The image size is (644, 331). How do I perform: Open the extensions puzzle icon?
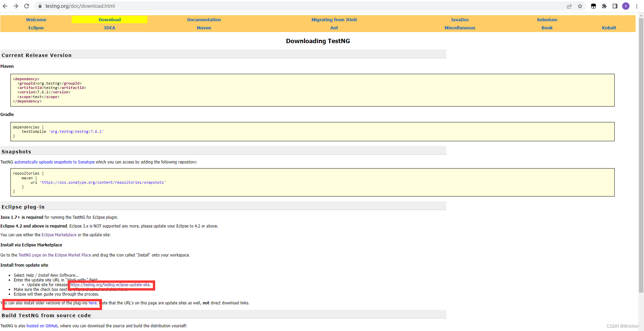tap(604, 6)
